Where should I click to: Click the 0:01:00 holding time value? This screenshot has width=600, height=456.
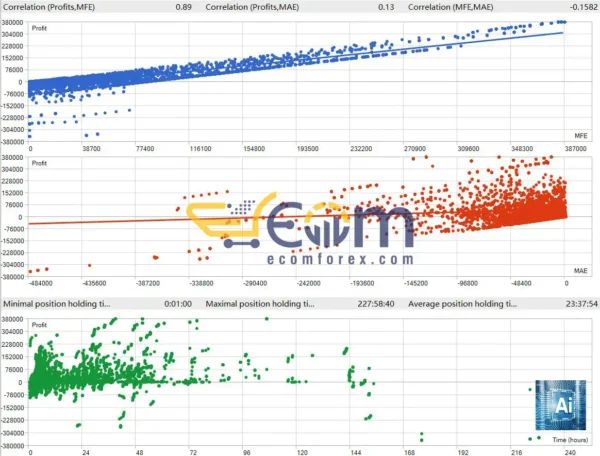(178, 304)
